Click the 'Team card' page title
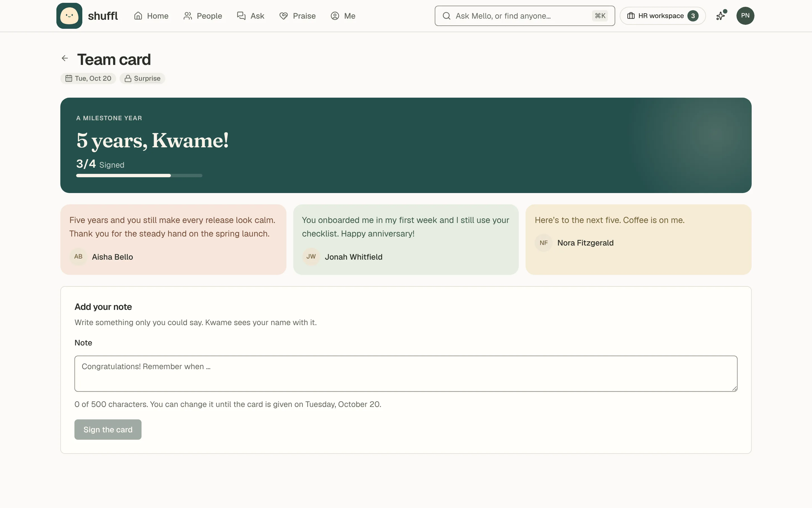812x508 pixels. point(114,60)
